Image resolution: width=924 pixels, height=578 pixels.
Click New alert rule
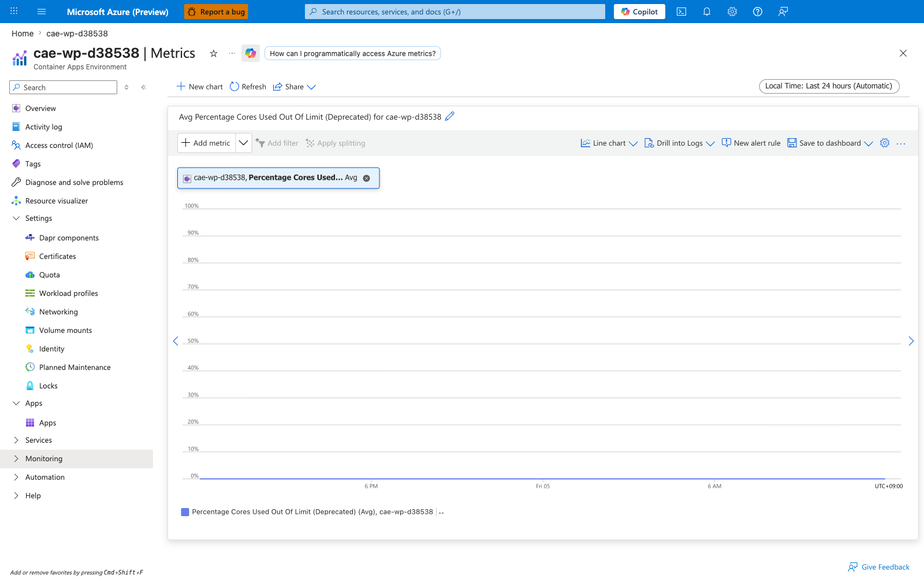pos(751,143)
